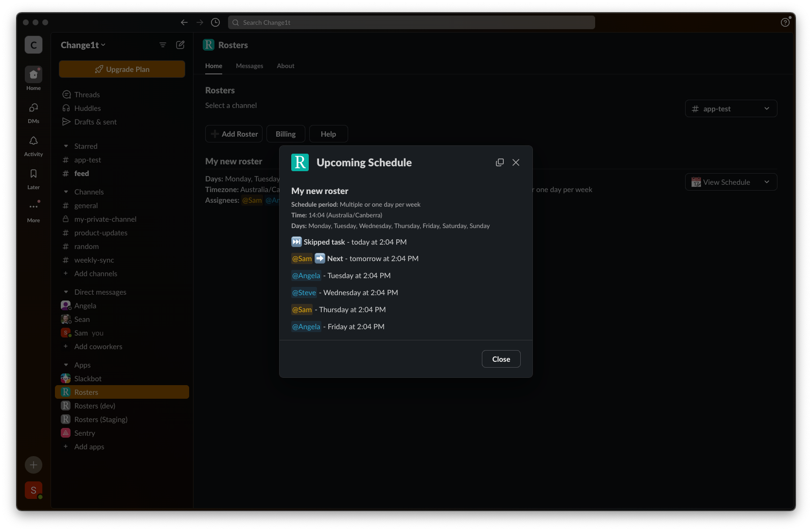Click the round plus create button
This screenshot has height=531, width=812.
(x=34, y=465)
